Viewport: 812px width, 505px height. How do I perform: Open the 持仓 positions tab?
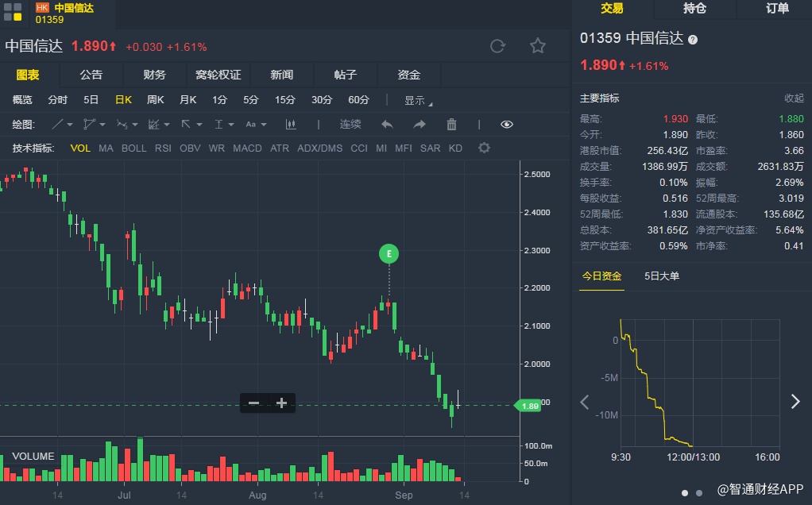coord(694,9)
